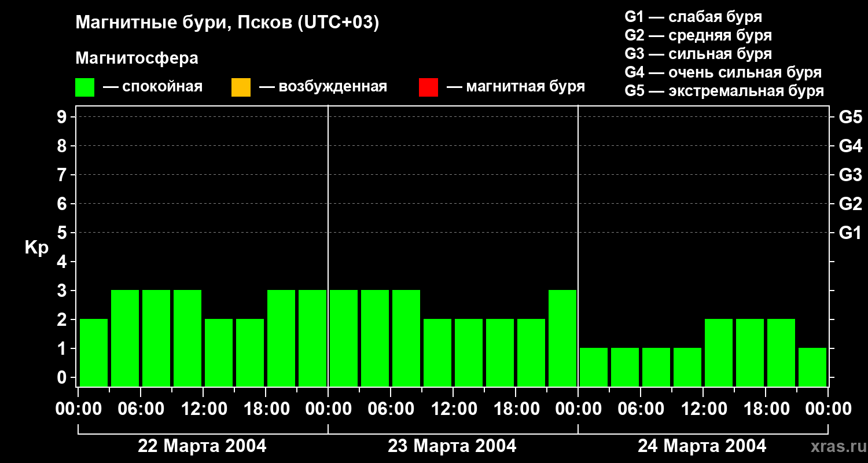Click the orange 'возбужденная' legend swatch
The height and width of the screenshot is (463, 868).
[241, 87]
